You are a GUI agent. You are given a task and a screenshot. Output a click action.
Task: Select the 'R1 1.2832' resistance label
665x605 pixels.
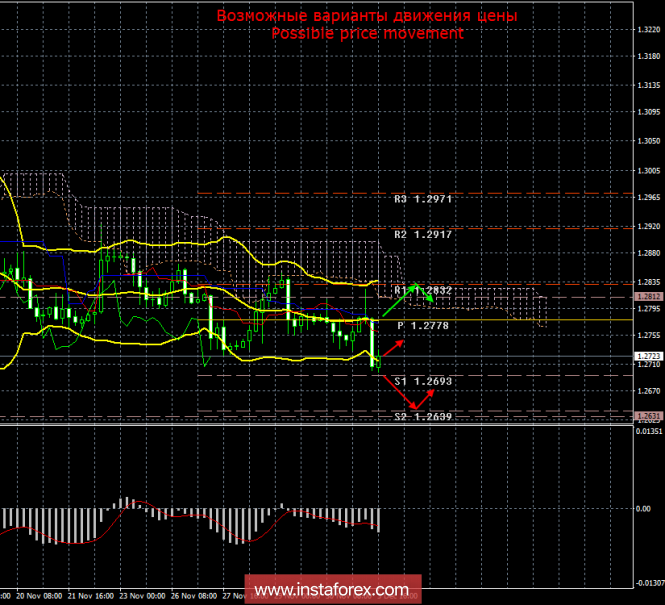tap(423, 290)
